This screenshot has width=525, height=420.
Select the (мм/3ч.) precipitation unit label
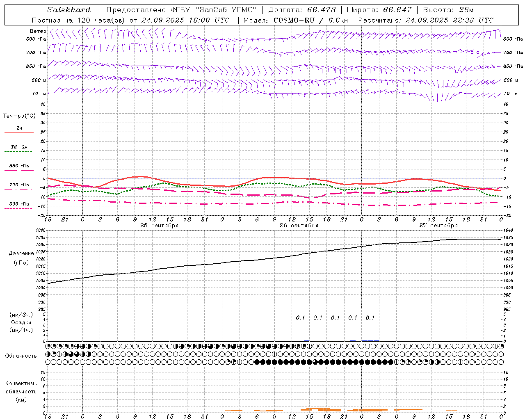[x=21, y=315]
